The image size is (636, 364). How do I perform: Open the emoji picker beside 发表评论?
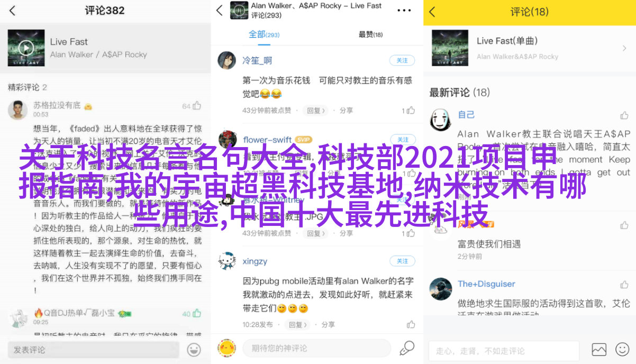(x=194, y=349)
